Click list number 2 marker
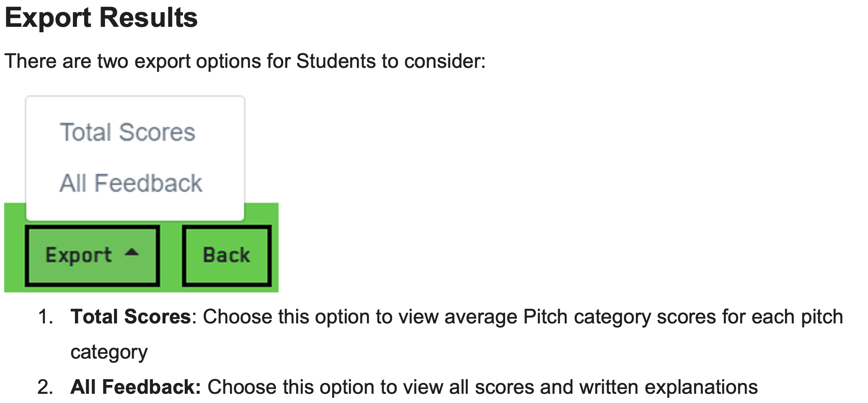 coord(45,387)
